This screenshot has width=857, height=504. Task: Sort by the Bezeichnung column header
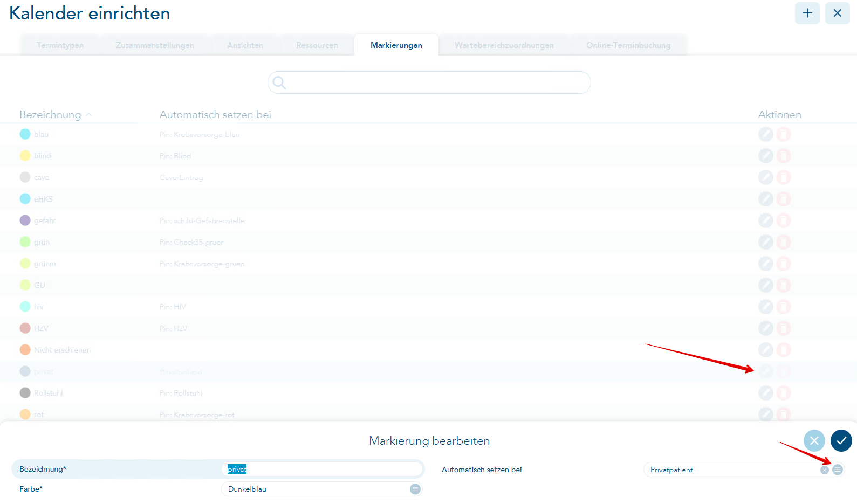click(51, 114)
